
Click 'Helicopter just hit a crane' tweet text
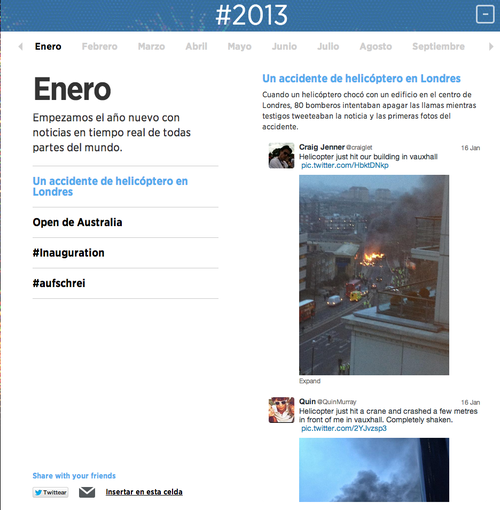click(x=388, y=415)
